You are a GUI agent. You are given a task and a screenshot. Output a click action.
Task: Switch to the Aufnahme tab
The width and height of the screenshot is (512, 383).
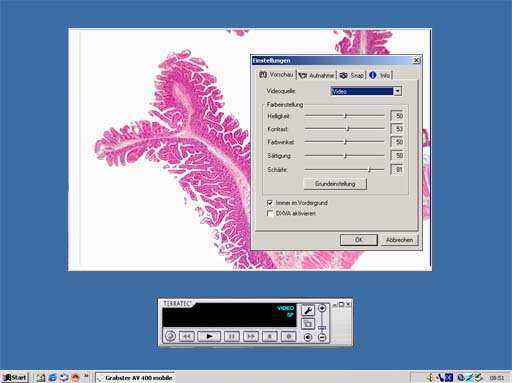coord(316,75)
